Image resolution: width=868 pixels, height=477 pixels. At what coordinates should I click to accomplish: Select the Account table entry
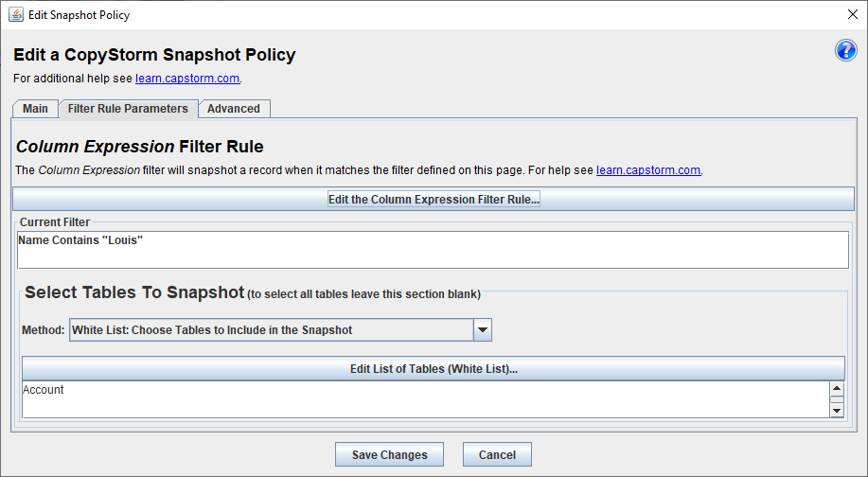click(44, 390)
